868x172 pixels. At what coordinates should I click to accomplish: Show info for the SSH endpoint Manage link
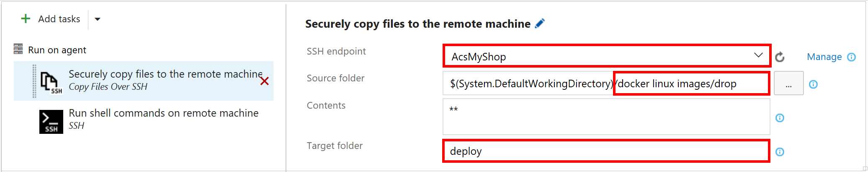coord(851,57)
